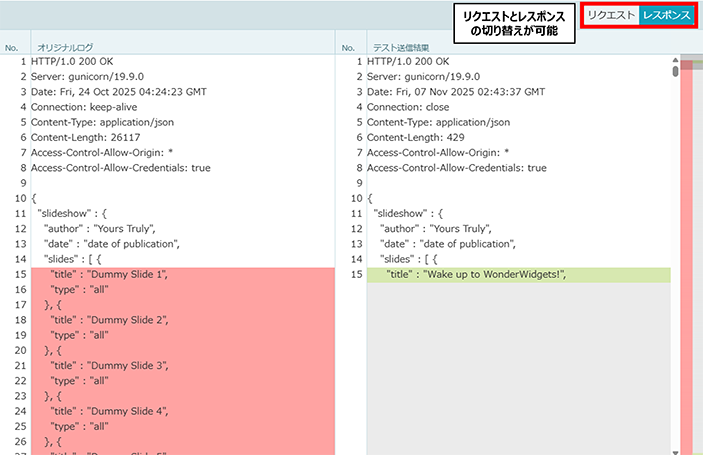Click the No. header of the test result pane

348,47
